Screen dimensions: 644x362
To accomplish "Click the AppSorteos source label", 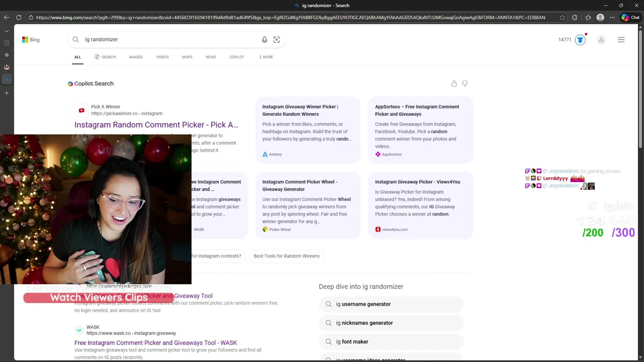I will (388, 154).
